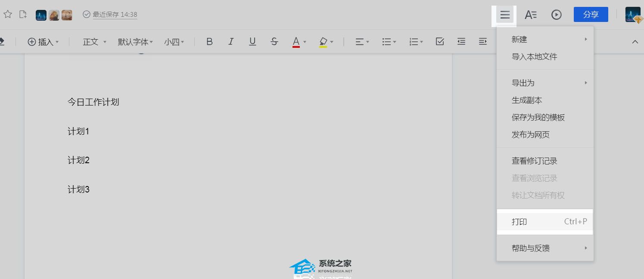The image size is (644, 279).
Task: Open the font size 小四 dropdown
Action: (174, 42)
